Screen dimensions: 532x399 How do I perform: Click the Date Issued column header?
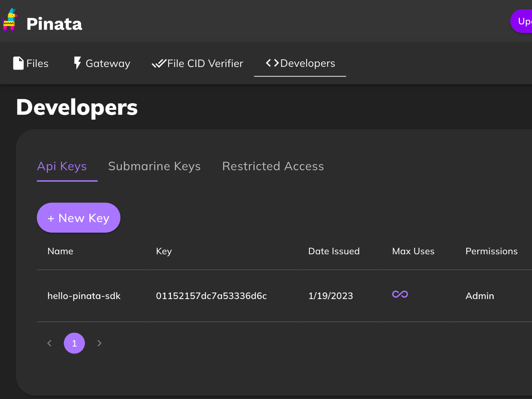[x=334, y=251]
